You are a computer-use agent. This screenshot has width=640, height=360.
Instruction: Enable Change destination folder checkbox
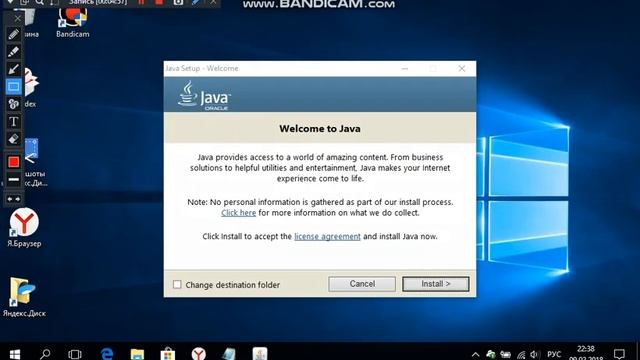[177, 284]
